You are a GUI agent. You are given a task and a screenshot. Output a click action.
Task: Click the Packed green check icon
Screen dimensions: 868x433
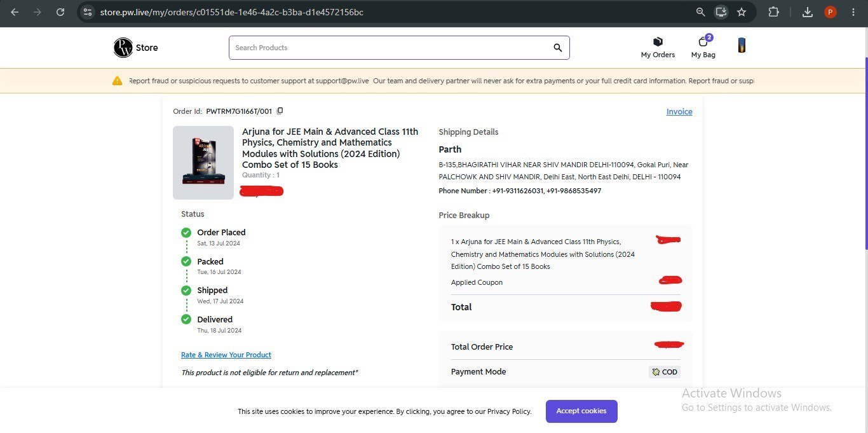click(186, 261)
